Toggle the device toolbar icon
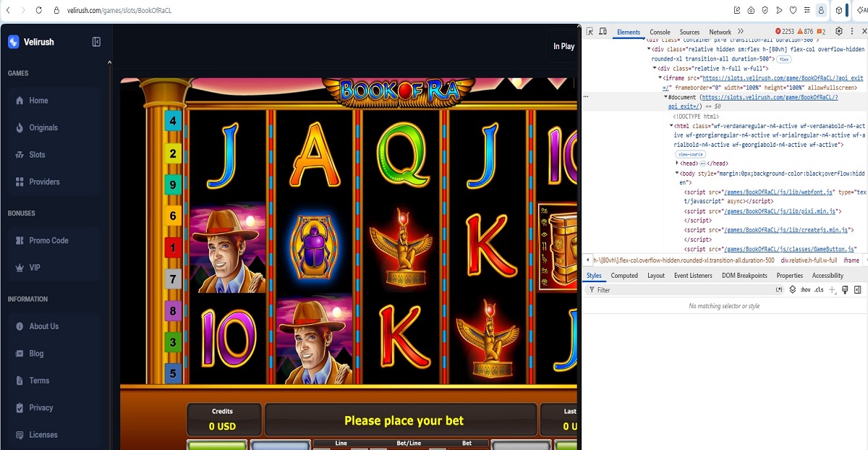This screenshot has height=450, width=868. tap(603, 32)
